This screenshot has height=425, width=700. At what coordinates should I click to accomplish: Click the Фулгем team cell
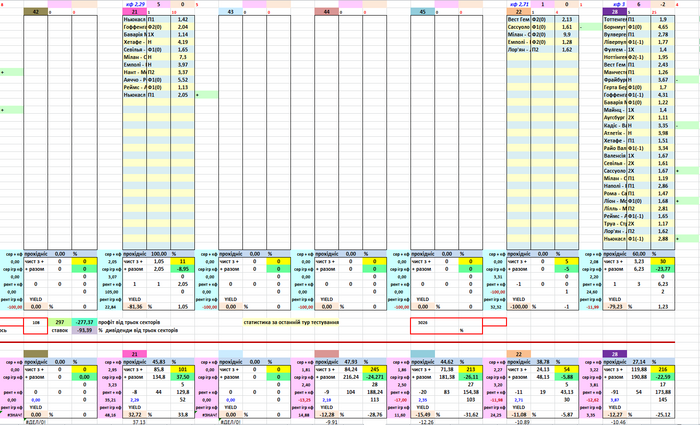click(615, 50)
